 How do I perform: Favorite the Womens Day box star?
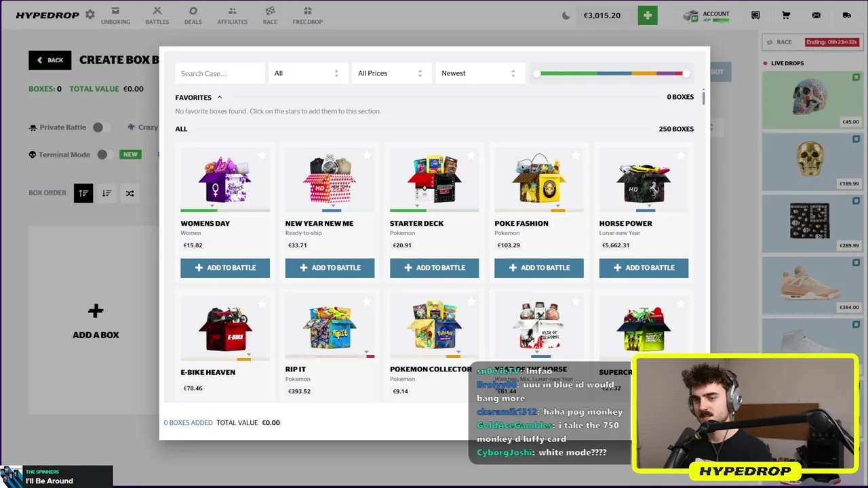click(x=262, y=155)
